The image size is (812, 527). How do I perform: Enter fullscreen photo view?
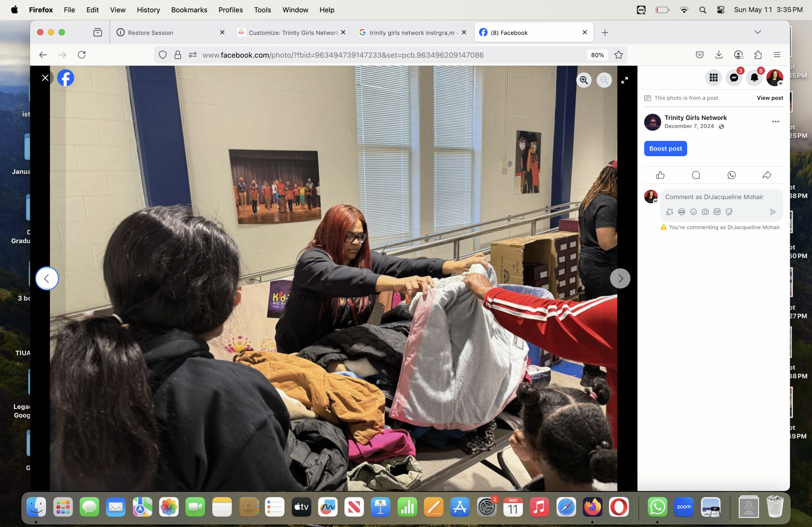coord(624,80)
